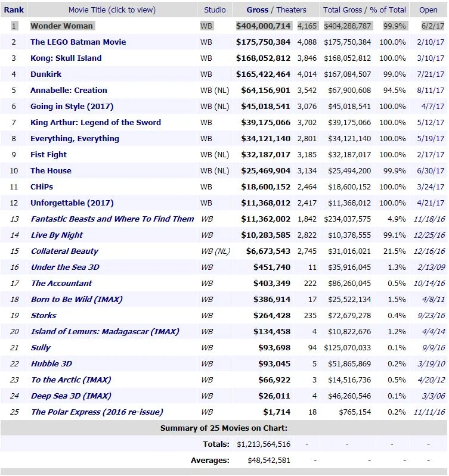Open King Arthur: Legend of the Sword
Viewport: 449px width, 476px height.
click(95, 122)
